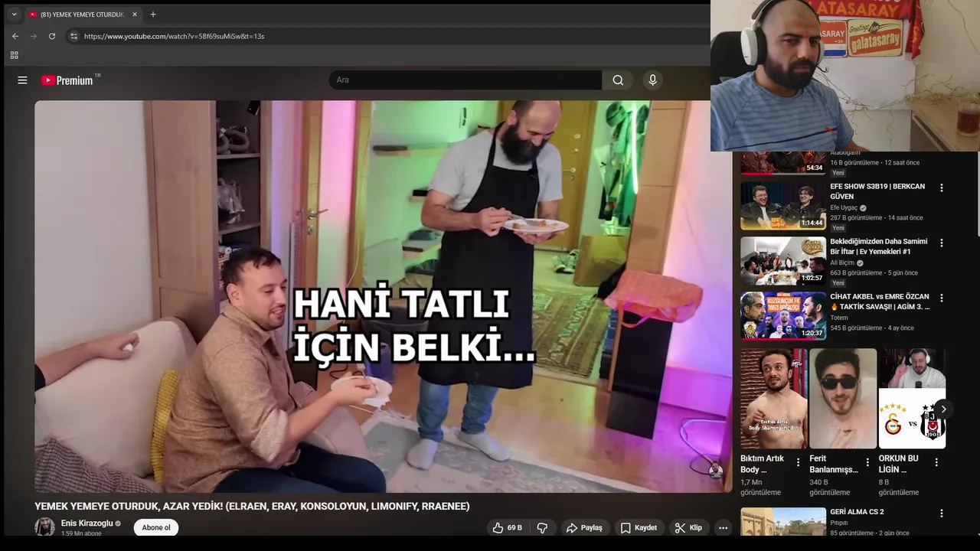Open options for CİHAT AKBEL vs EMRE ÖZCAN
The width and height of the screenshot is (980, 551).
pyautogui.click(x=942, y=298)
